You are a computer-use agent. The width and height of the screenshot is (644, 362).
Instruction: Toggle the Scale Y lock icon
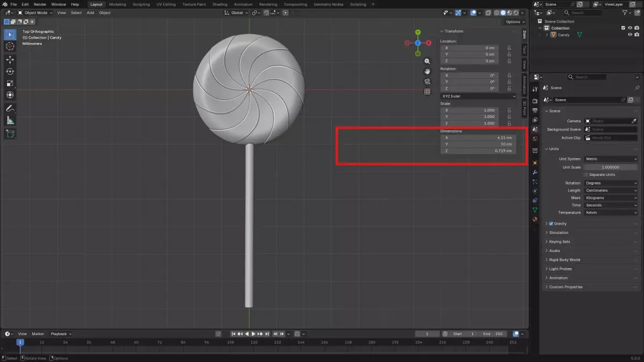click(509, 116)
